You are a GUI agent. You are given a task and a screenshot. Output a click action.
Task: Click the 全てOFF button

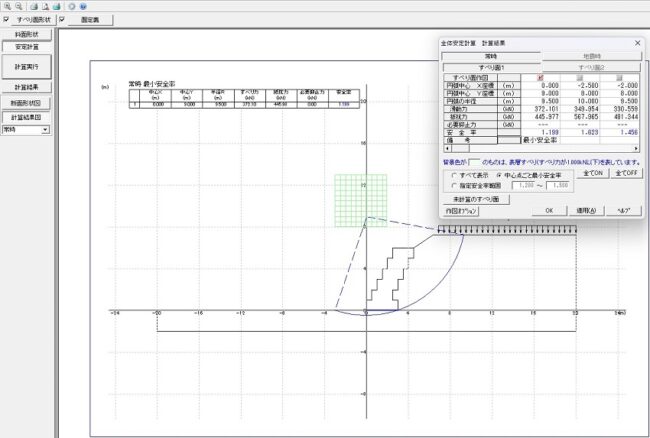point(626,173)
